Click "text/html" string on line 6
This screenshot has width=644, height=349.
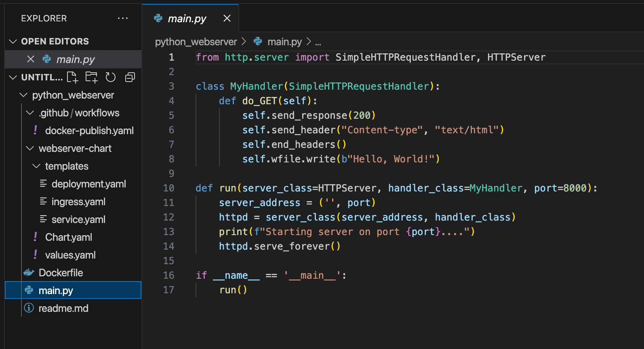pyautogui.click(x=467, y=130)
